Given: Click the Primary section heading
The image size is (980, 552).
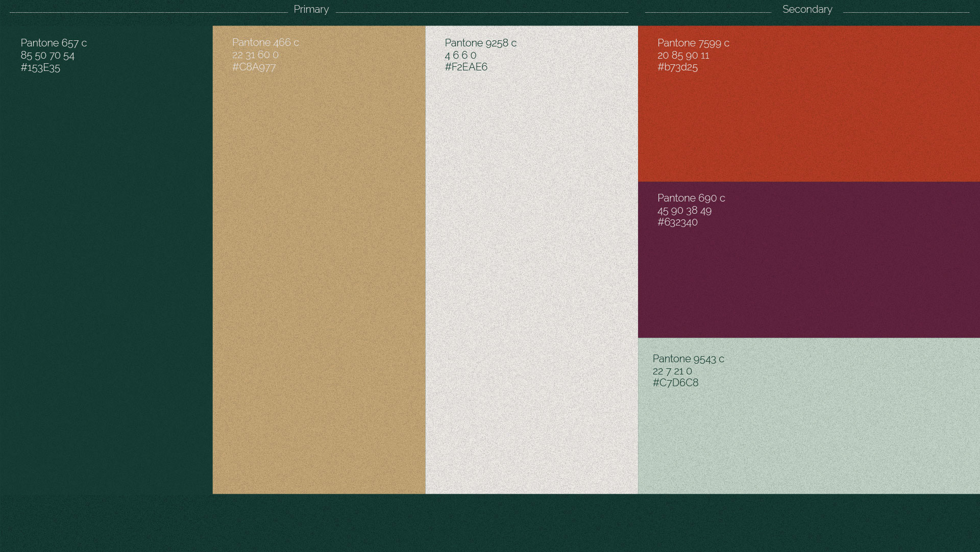Looking at the screenshot, I should [311, 9].
